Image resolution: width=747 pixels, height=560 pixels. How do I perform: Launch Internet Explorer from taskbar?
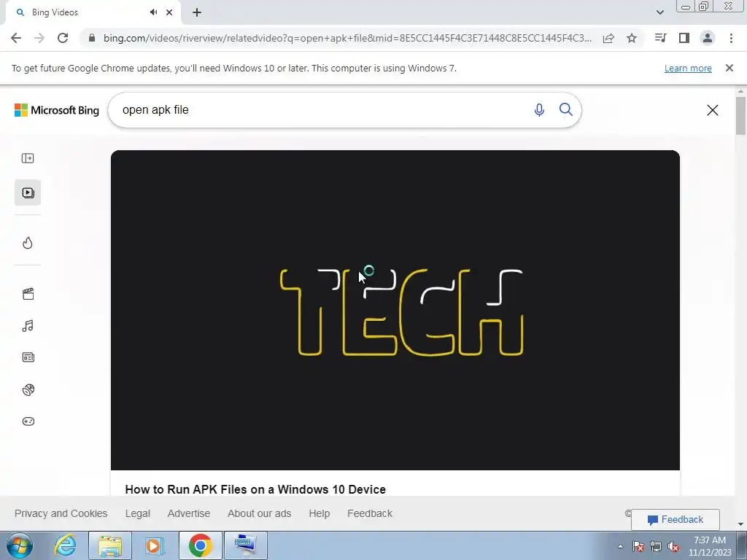(65, 545)
